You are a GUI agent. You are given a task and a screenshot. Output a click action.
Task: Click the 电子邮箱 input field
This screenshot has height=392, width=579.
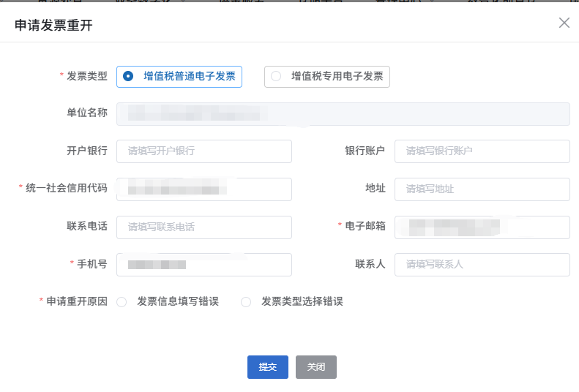(x=482, y=227)
